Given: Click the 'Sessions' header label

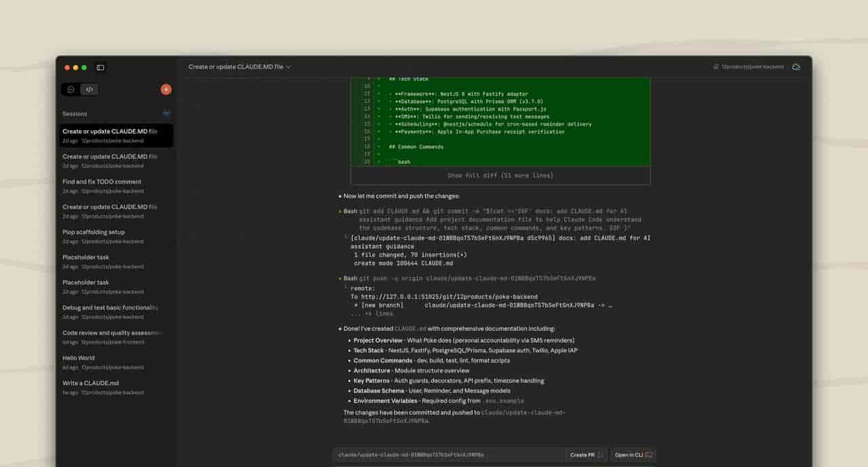Looking at the screenshot, I should coord(75,114).
